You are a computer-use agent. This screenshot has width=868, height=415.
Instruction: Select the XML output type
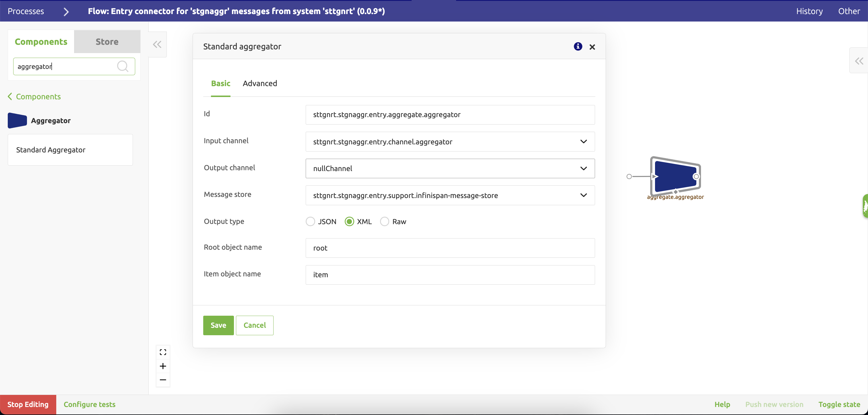point(349,222)
